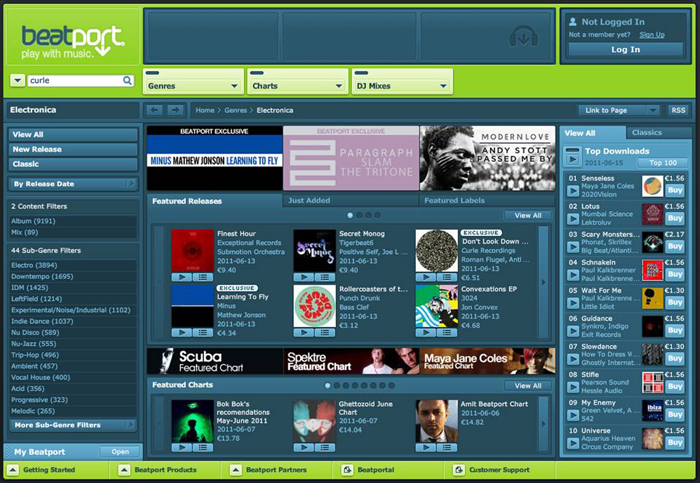Open the Maya Jane Coles Featured Chart banner
Viewport: 700px width, 483px height.
488,361
